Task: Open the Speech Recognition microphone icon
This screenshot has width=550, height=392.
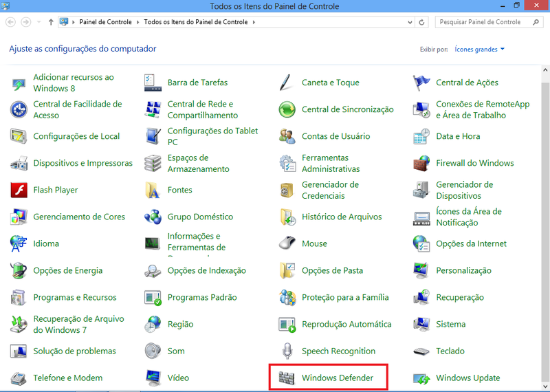Action: pyautogui.click(x=287, y=351)
